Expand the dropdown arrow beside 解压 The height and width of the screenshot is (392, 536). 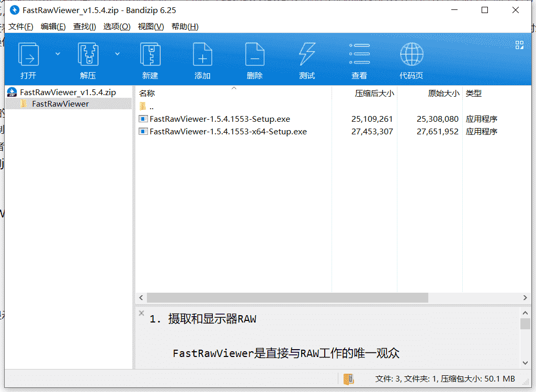(117, 54)
